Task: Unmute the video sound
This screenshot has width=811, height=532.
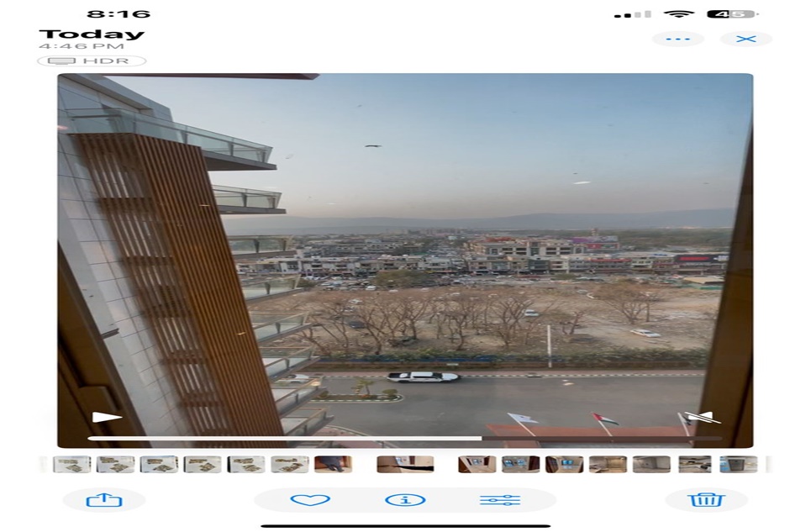Action: point(702,418)
